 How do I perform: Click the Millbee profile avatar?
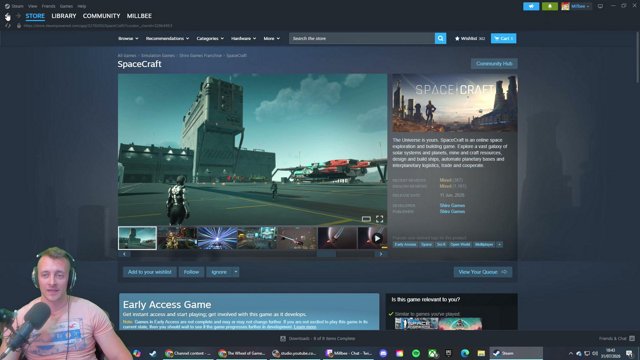click(565, 6)
